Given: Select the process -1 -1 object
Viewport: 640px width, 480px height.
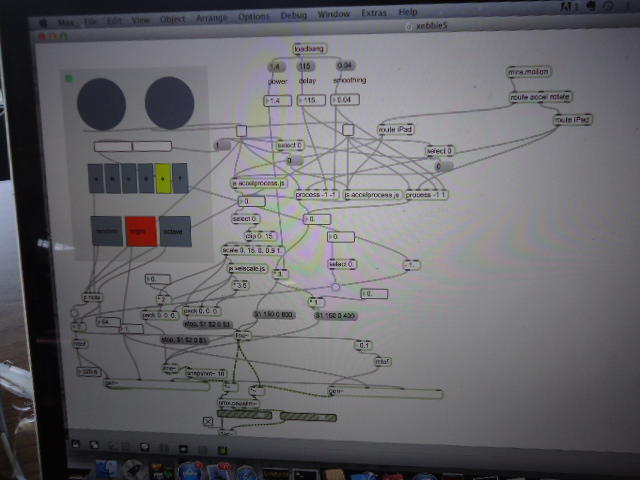Looking at the screenshot, I should (x=316, y=195).
